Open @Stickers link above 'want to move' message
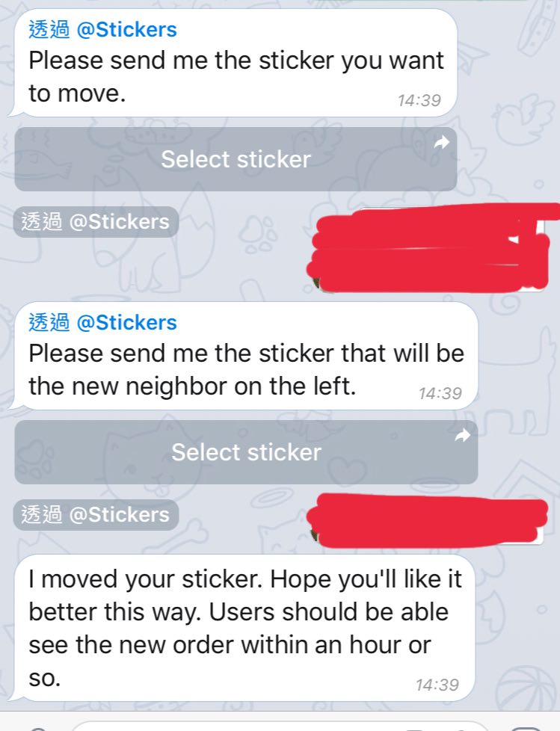This screenshot has width=560, height=731. (126, 30)
